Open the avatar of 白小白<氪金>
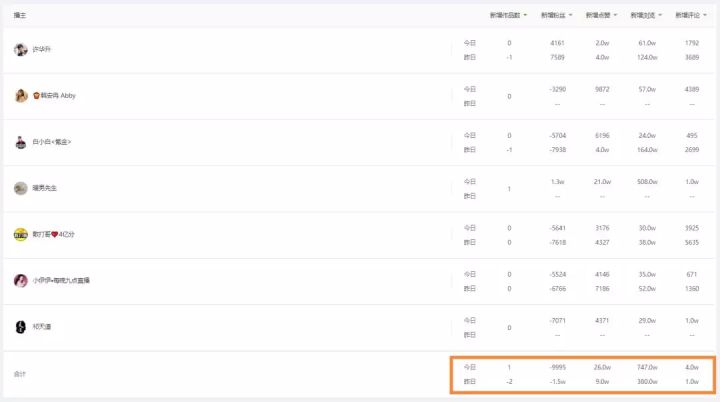Viewport: 720px width, 402px height. click(x=21, y=142)
